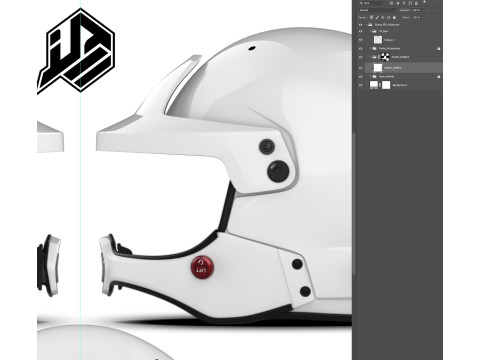Image resolution: width=480 pixels, height=360 pixels.
Task: Select the Parts_Accessories group name
Action: coord(389,48)
